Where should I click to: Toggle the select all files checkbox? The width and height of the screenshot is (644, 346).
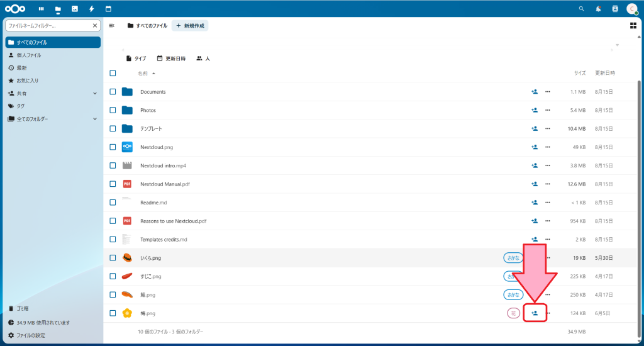(113, 73)
